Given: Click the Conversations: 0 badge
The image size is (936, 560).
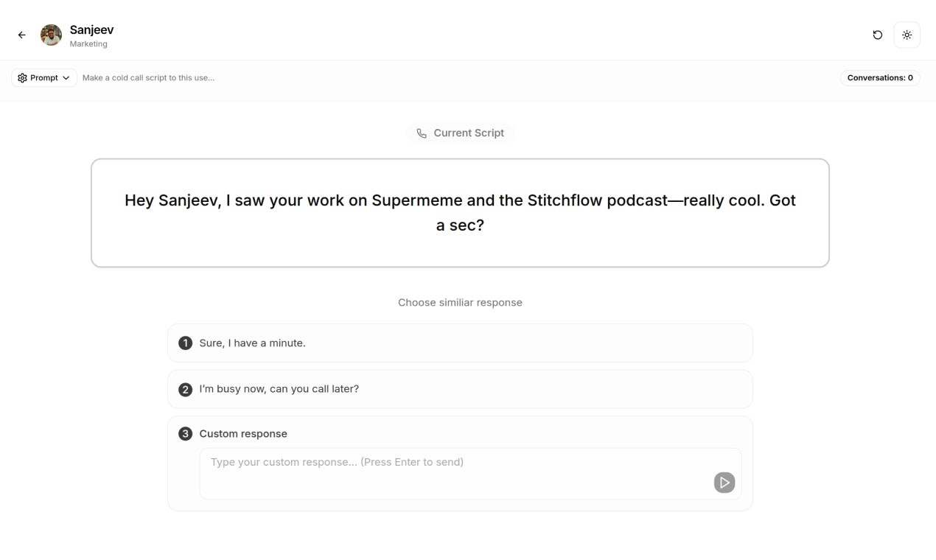Looking at the screenshot, I should point(880,77).
